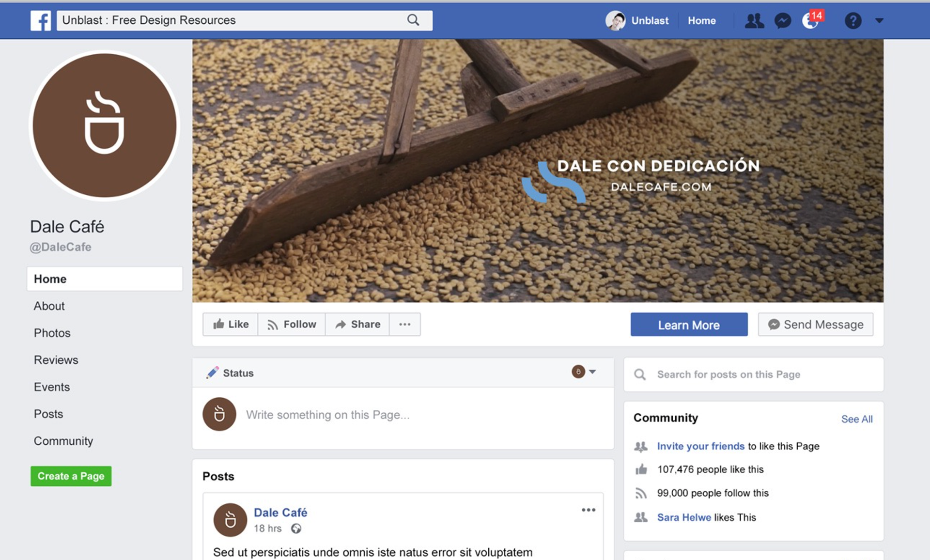Screen dimensions: 930x560
Task: Follow the Dale Café page
Action: [292, 324]
